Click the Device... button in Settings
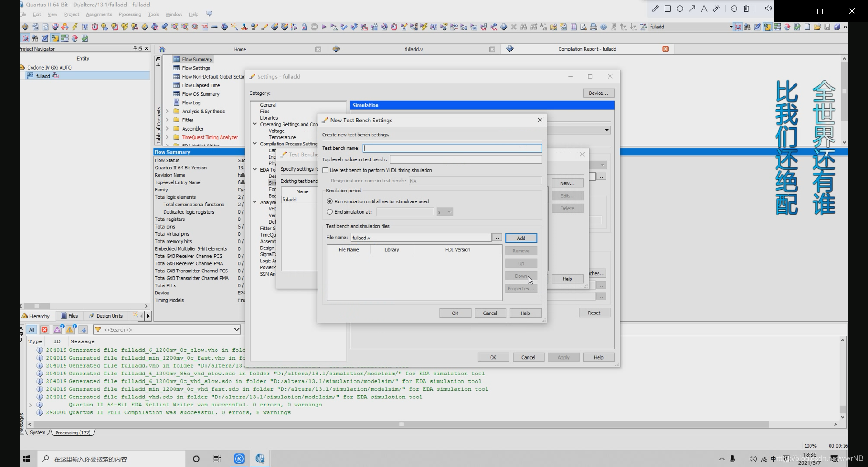868x467 pixels. (x=598, y=93)
